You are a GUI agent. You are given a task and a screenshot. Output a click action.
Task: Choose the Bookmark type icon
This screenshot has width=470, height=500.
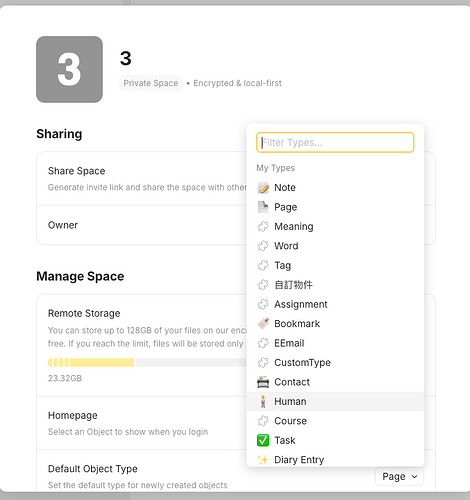click(x=263, y=323)
